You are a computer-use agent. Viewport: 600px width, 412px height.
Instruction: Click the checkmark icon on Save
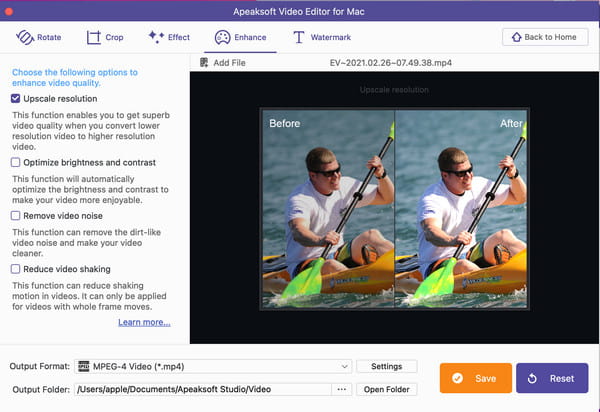457,378
